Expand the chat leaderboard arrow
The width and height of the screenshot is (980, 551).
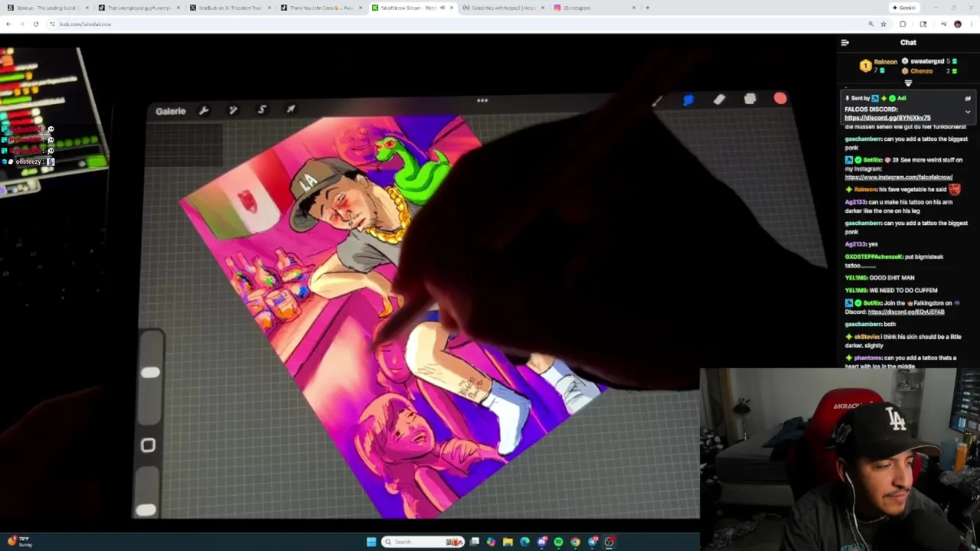click(x=908, y=83)
